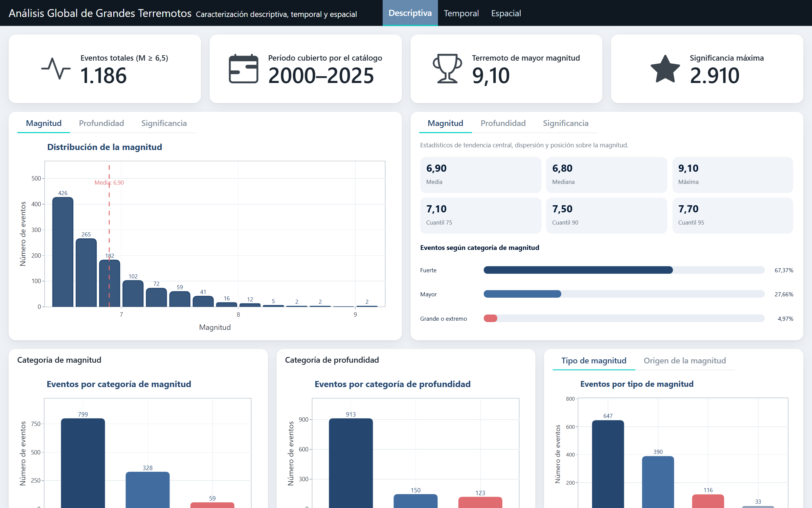The width and height of the screenshot is (812, 508).
Task: Click the histogram bar labeled 265
Action: click(x=86, y=273)
